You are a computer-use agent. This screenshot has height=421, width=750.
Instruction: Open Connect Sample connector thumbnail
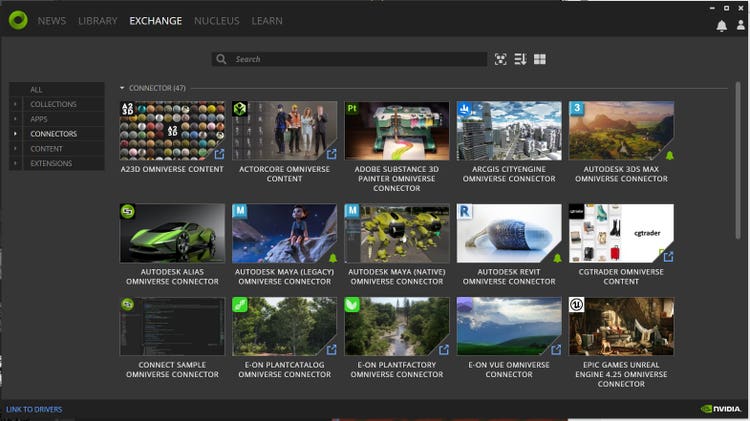tap(172, 326)
